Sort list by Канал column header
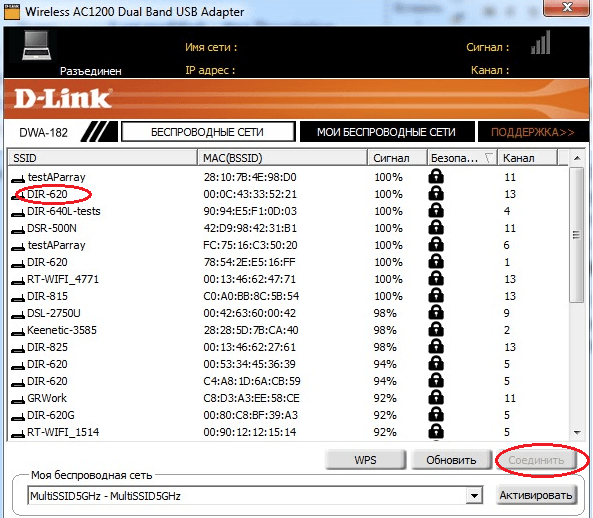Screen dimensions: 593x518 pyautogui.click(x=527, y=158)
